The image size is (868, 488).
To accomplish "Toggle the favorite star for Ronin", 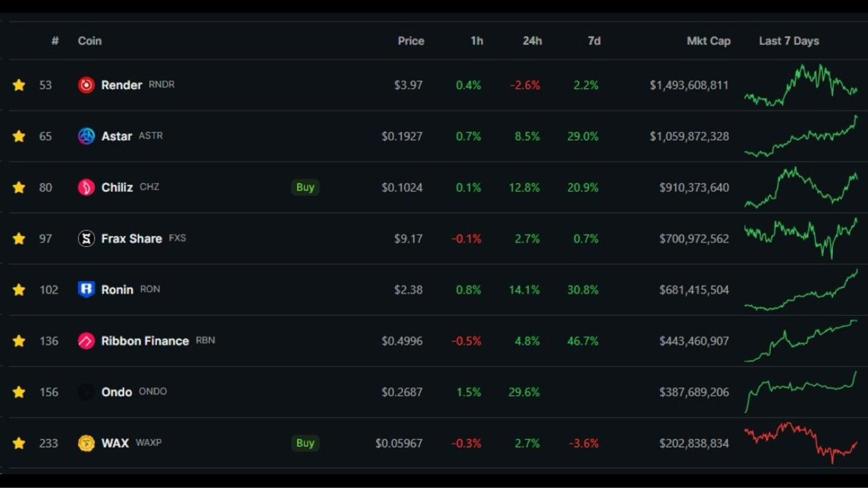I will tap(19, 290).
